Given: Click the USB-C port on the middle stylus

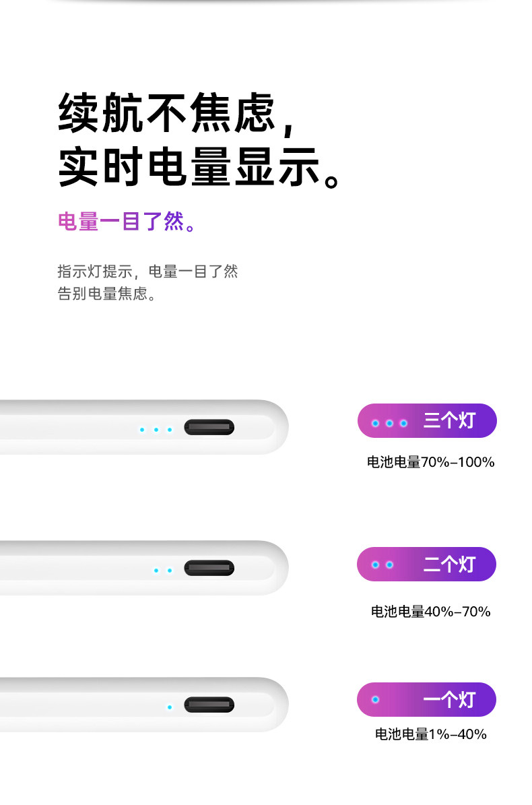Looking at the screenshot, I should pos(209,568).
